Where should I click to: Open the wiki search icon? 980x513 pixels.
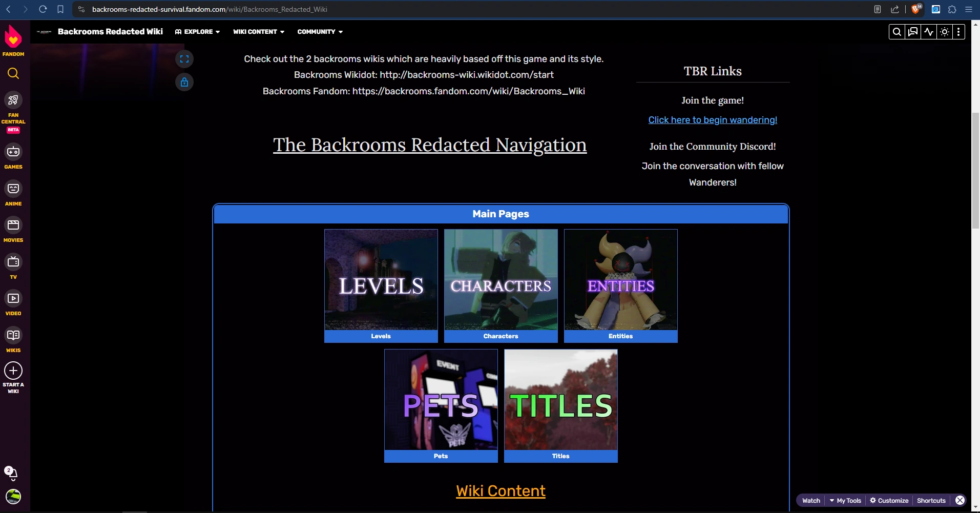pos(897,31)
